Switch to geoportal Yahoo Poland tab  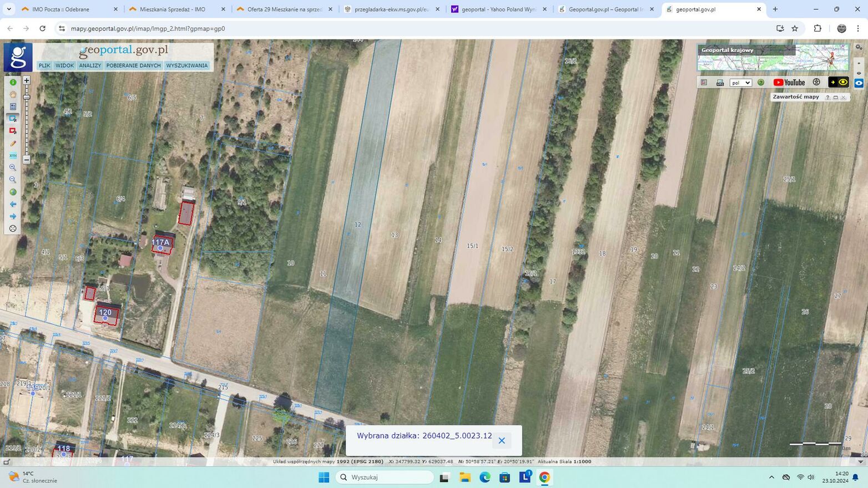498,9
